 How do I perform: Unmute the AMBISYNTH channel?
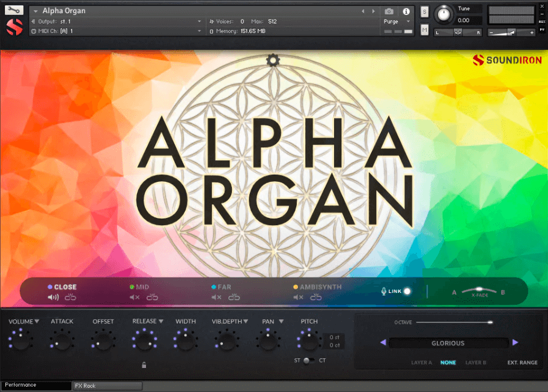coord(297,296)
